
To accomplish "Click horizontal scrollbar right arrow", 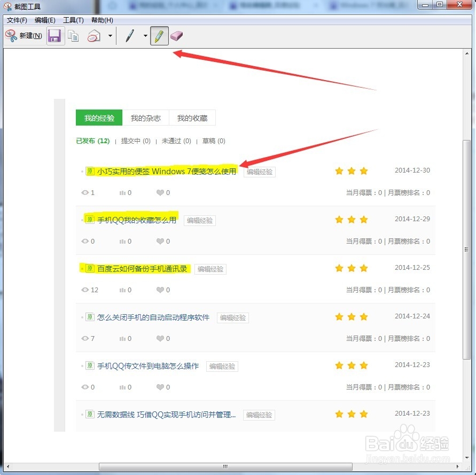I will (x=457, y=466).
